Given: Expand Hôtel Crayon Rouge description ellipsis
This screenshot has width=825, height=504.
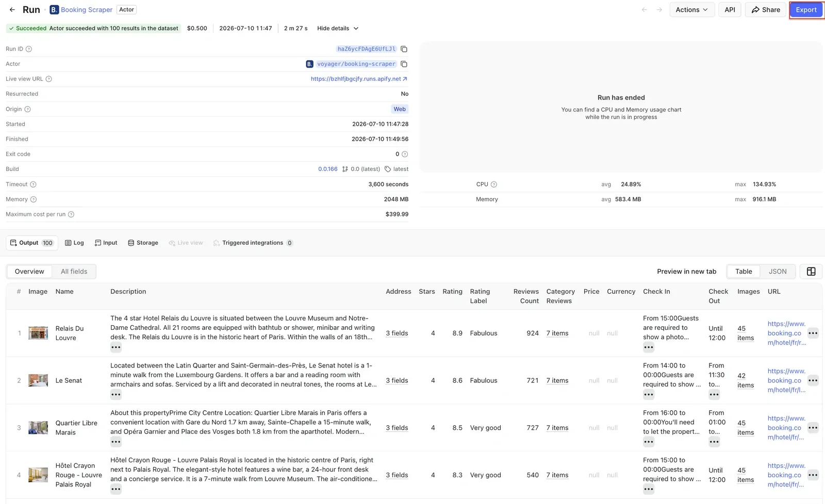Looking at the screenshot, I should (x=116, y=489).
